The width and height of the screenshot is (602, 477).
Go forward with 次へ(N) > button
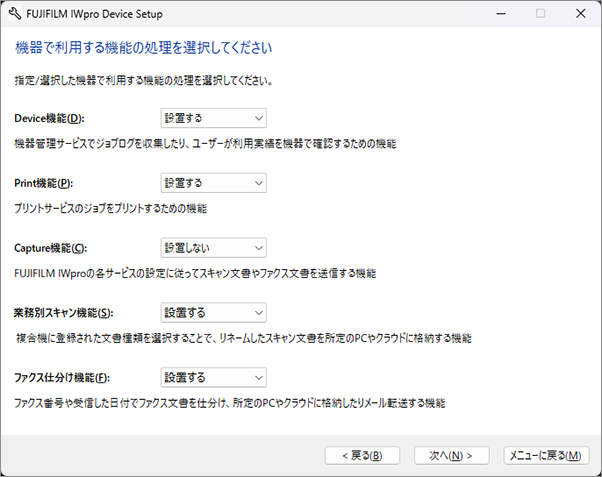[452, 455]
